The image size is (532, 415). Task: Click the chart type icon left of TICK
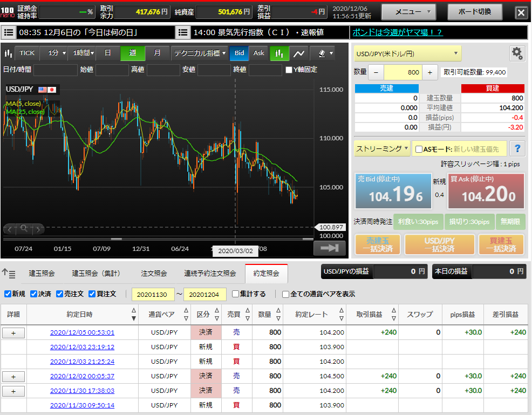8,53
